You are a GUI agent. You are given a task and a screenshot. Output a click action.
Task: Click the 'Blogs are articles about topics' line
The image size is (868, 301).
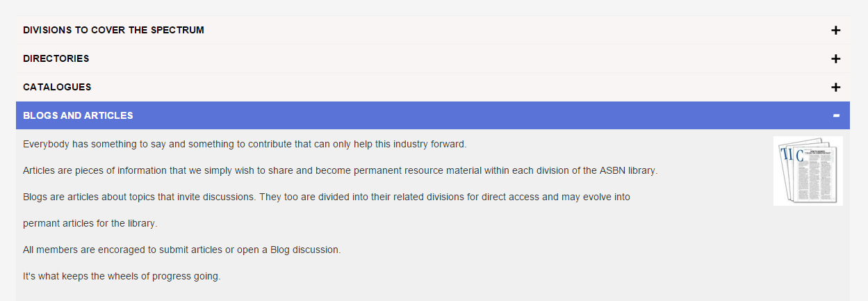point(327,197)
